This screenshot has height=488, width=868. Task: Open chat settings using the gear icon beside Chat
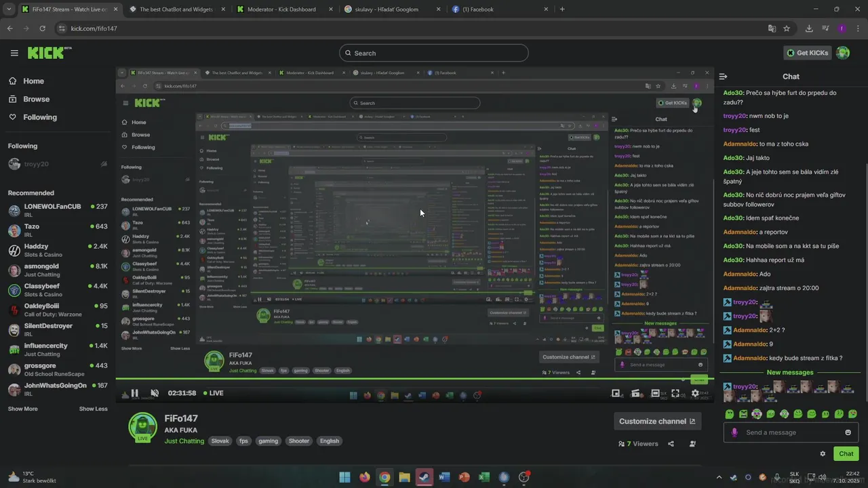coord(823,454)
